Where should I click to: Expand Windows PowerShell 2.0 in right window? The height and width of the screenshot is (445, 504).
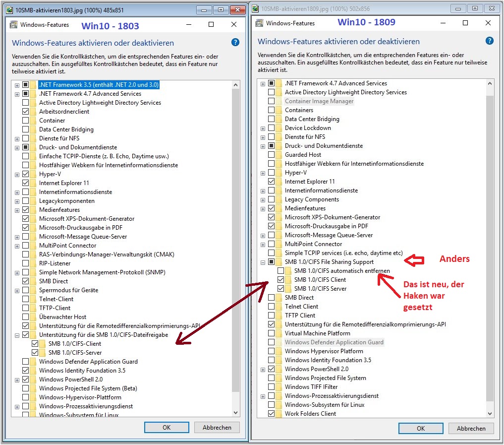tap(263, 370)
